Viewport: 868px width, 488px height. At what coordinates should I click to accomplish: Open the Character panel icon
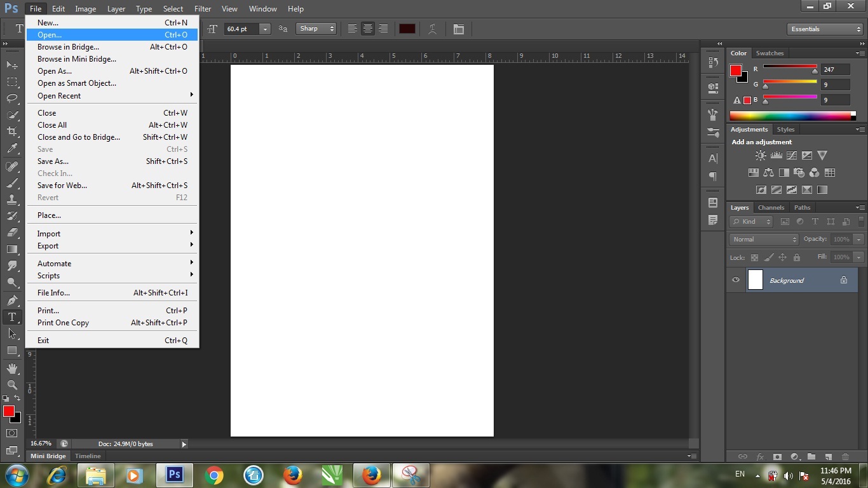pos(713,158)
